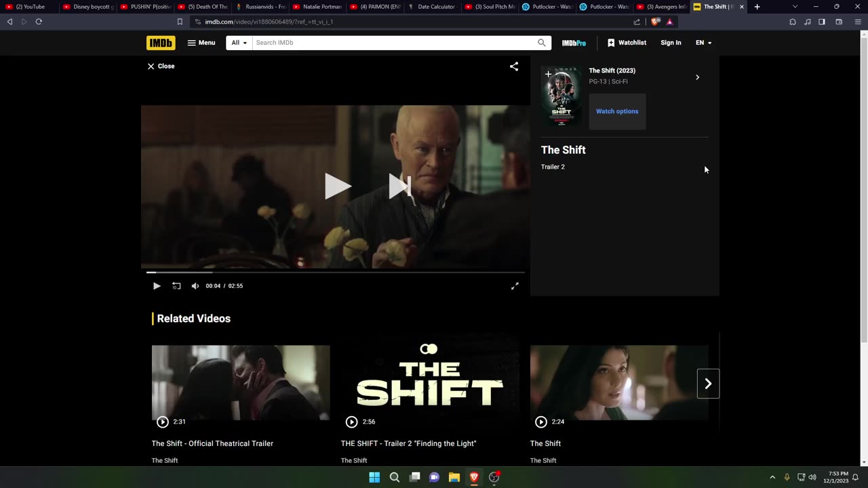Viewport: 868px width, 488px height.
Task: Share the video via share icon
Action: tap(514, 66)
